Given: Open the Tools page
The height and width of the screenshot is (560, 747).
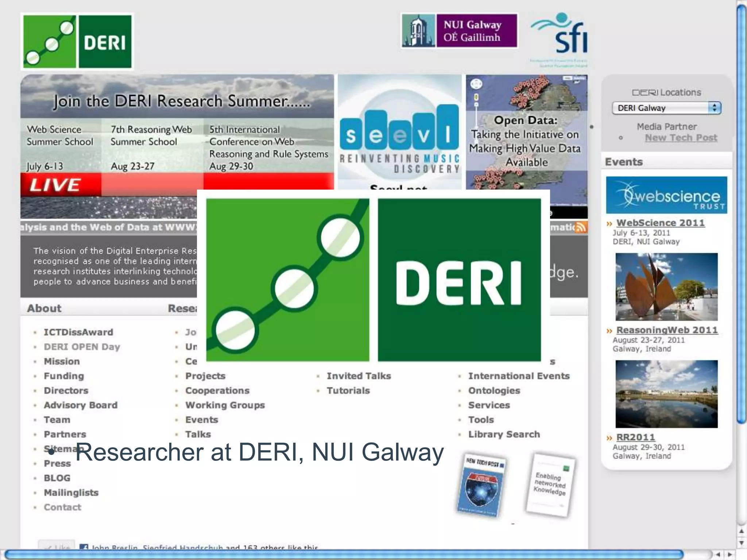Looking at the screenshot, I should click(481, 420).
